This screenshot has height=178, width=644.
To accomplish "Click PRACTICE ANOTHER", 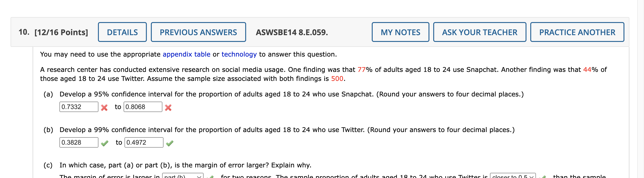I will coord(577,32).
